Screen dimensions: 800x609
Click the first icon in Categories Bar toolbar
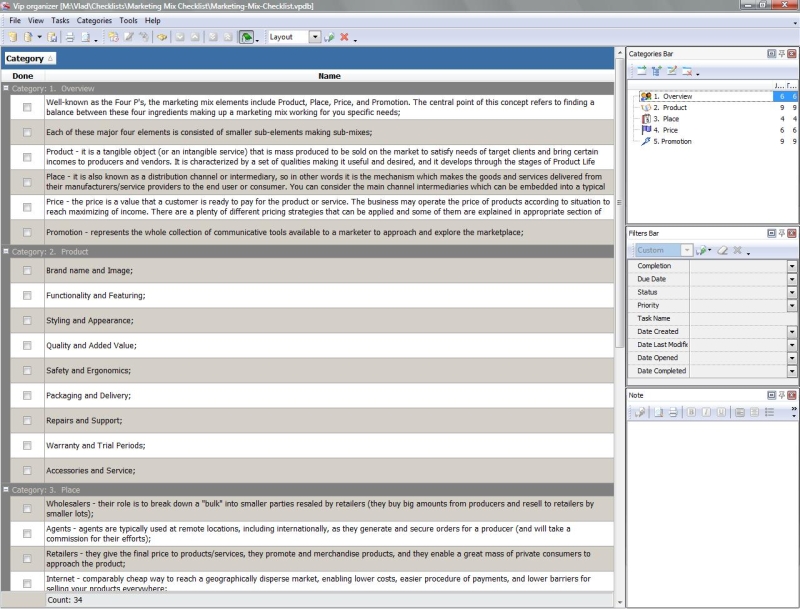click(x=641, y=71)
